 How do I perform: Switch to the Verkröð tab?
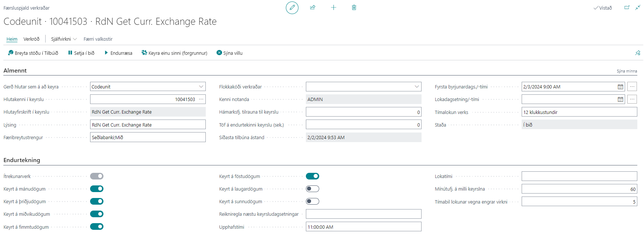point(31,39)
